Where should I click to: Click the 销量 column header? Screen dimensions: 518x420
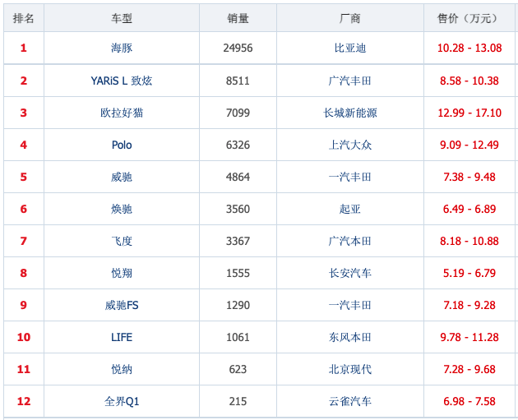coord(238,18)
